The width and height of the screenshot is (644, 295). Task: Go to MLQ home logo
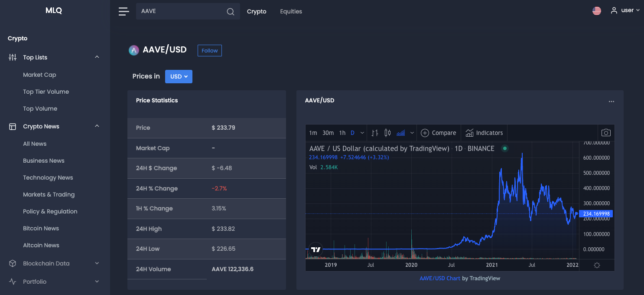coord(54,11)
